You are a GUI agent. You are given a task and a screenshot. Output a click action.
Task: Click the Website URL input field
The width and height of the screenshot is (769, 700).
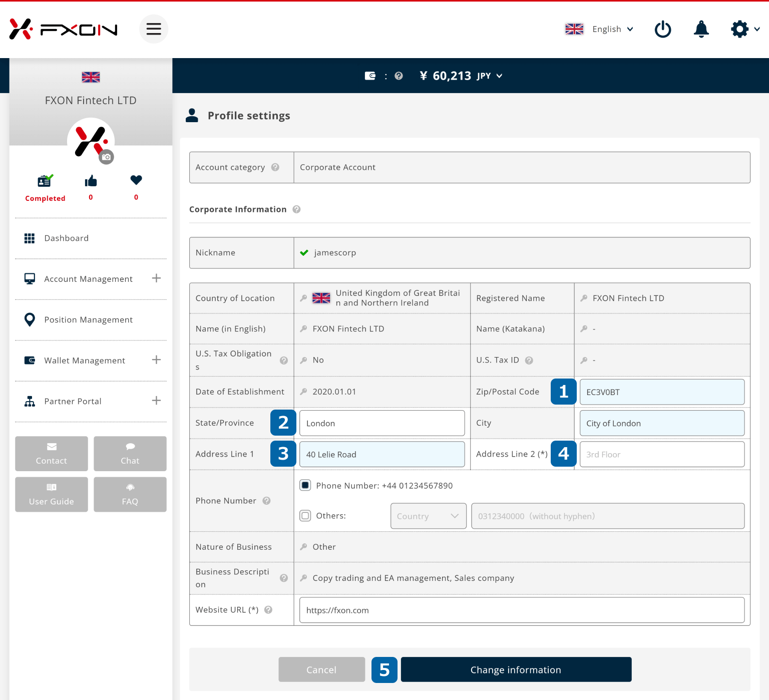click(x=522, y=610)
